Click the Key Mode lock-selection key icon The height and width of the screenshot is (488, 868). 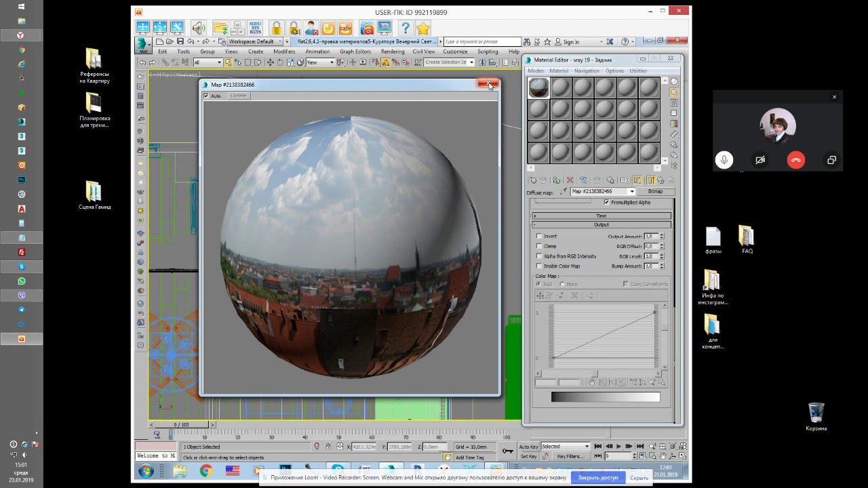[x=507, y=451]
